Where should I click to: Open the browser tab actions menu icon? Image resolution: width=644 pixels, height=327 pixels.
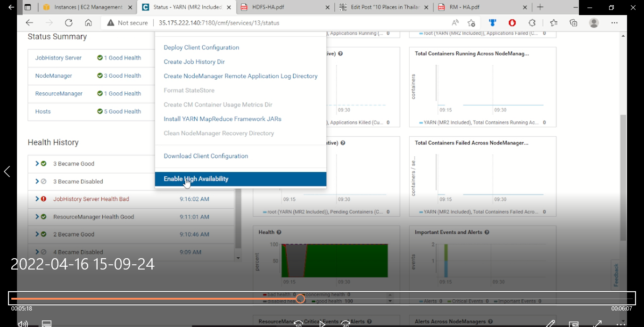pyautogui.click(x=27, y=7)
